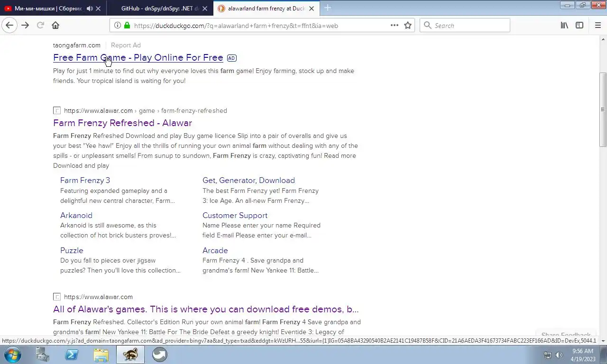Bookmark this page with the star icon
Image resolution: width=607 pixels, height=364 pixels.
click(x=408, y=26)
